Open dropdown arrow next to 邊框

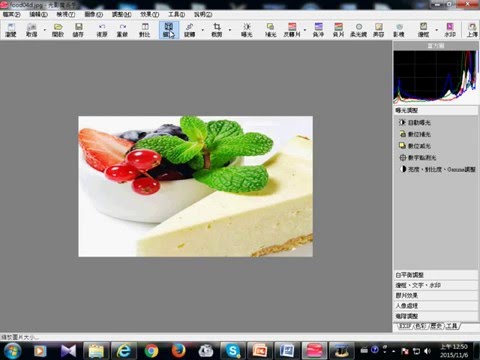437,30
